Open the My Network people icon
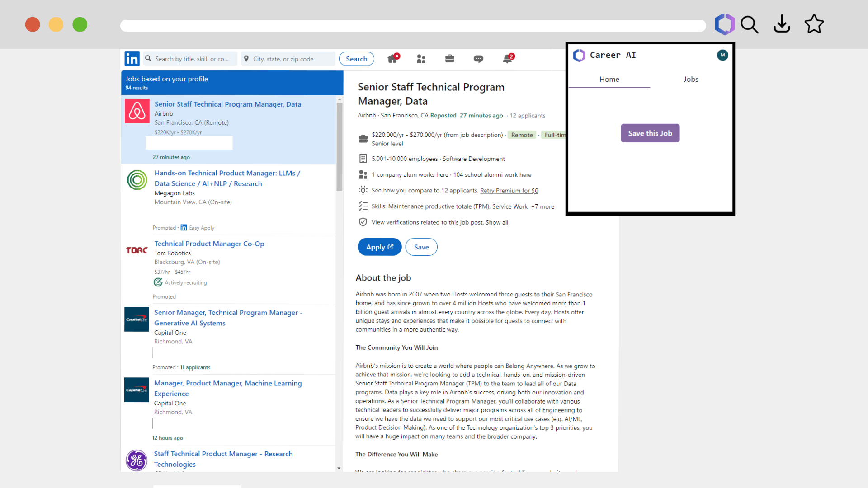868x488 pixels. 421,59
